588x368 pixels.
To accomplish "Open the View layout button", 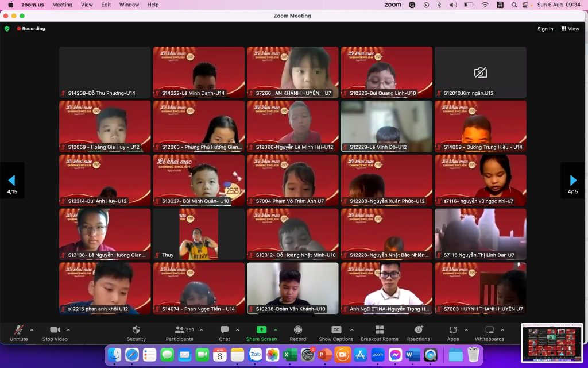I will pos(570,29).
